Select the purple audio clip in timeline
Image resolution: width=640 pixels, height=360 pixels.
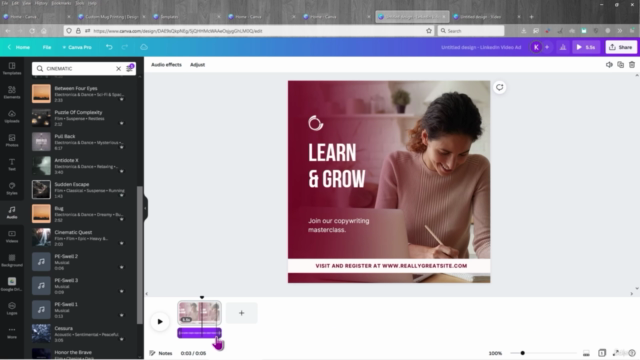point(199,333)
